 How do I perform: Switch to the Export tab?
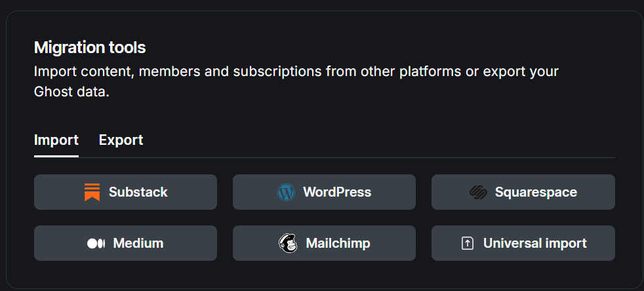tap(121, 140)
